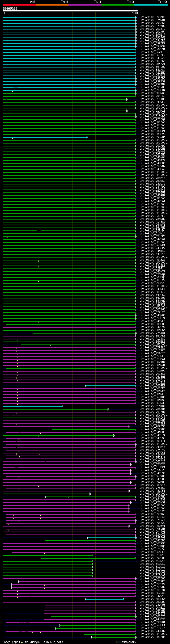170x644 pixels.
Task: Select the UniRef100_B6K766 label
Action: (x=152, y=336)
